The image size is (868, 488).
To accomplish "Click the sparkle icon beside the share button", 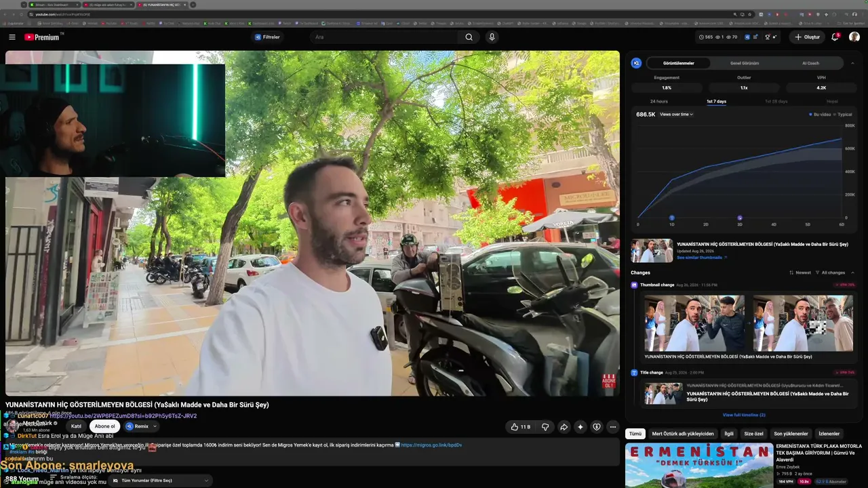I will point(580,427).
